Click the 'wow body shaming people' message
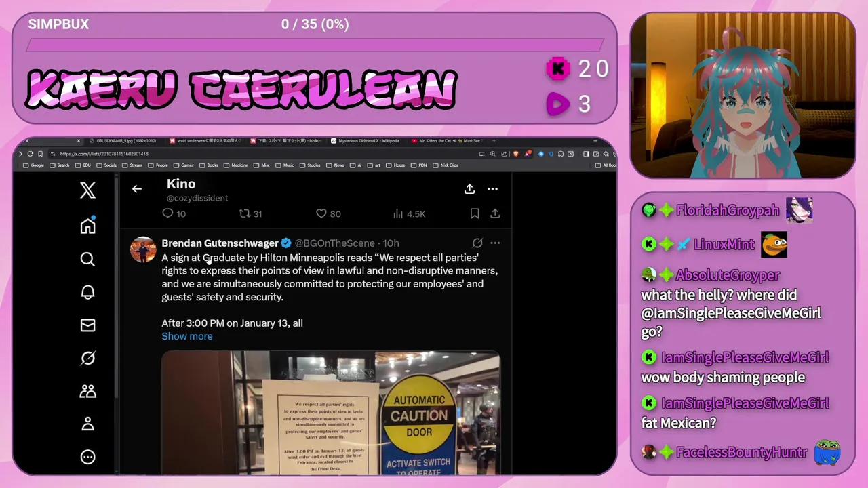The image size is (868, 488). [723, 378]
